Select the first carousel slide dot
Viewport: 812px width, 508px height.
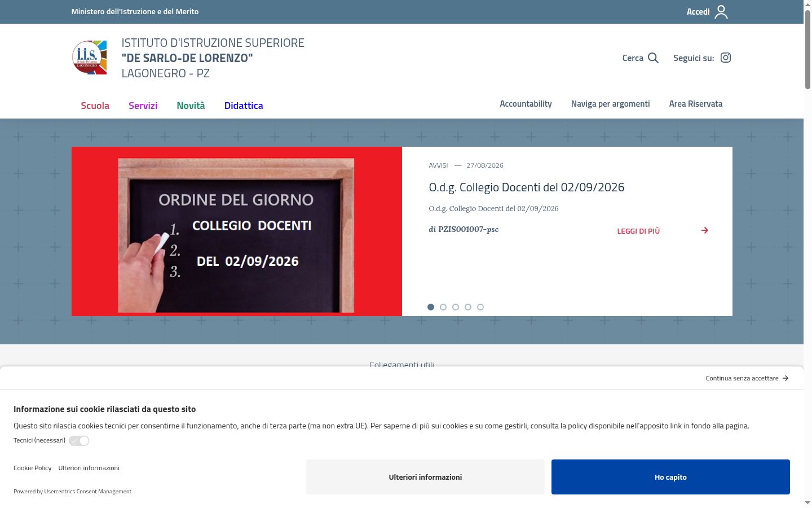431,307
